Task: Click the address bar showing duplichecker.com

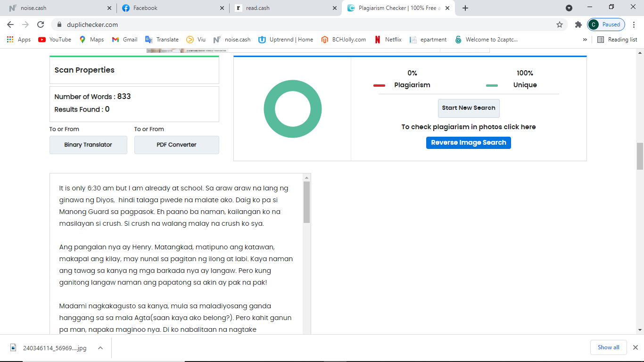Action: click(x=302, y=25)
